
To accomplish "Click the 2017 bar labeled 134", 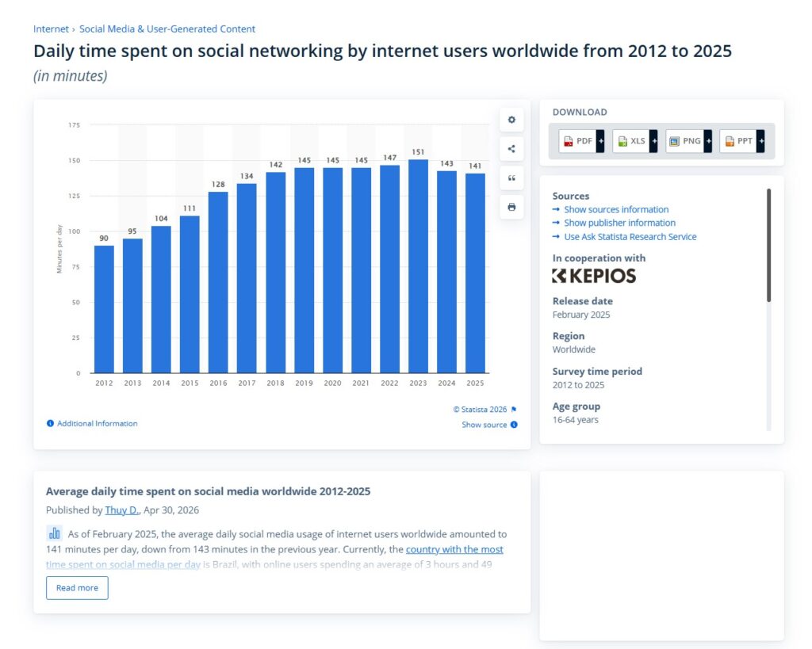I will point(247,278).
